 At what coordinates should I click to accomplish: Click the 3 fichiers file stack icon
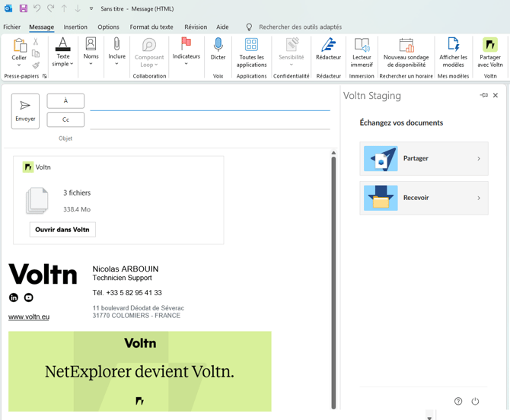click(x=37, y=201)
